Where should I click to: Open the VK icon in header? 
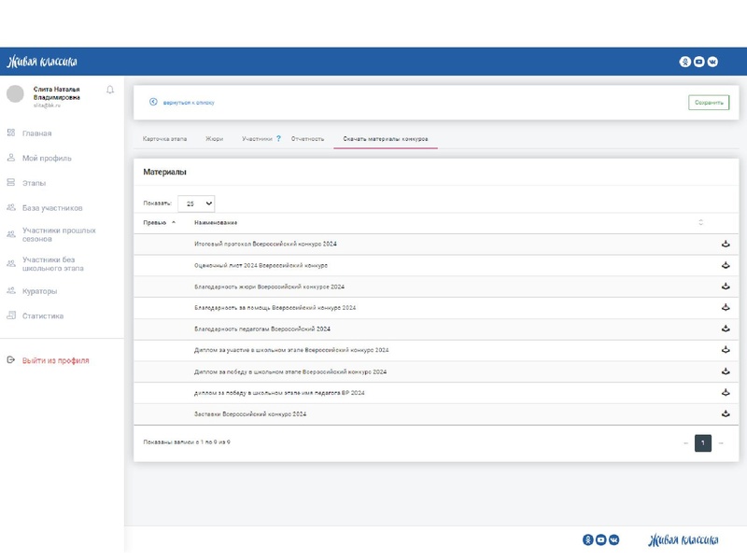pyautogui.click(x=713, y=62)
